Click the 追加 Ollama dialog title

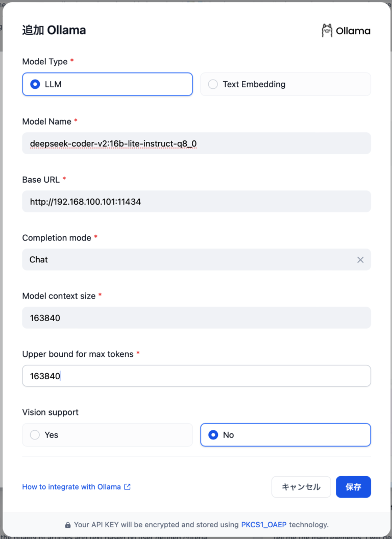point(54,30)
